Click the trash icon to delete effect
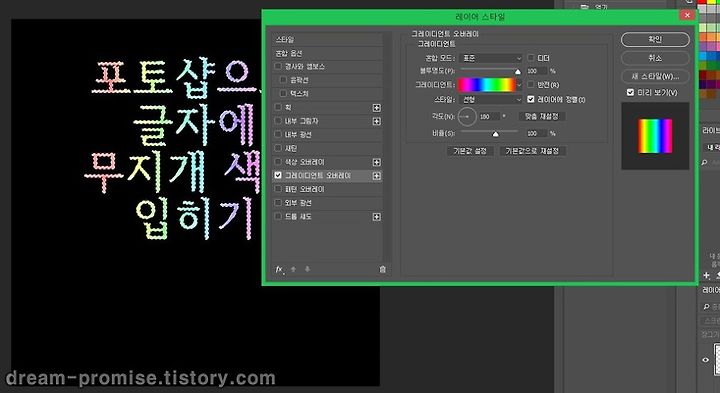The width and height of the screenshot is (720, 393). [x=382, y=269]
